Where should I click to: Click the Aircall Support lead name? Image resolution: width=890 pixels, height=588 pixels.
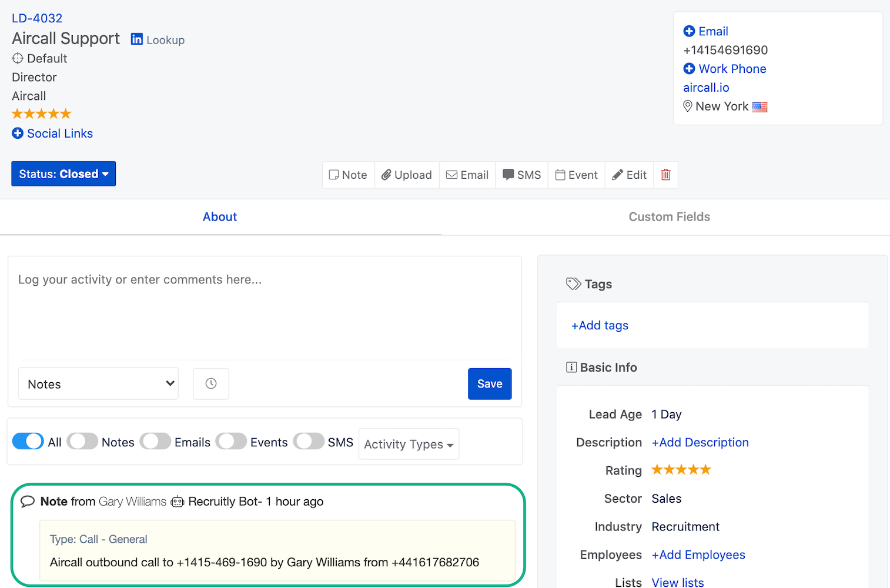66,38
